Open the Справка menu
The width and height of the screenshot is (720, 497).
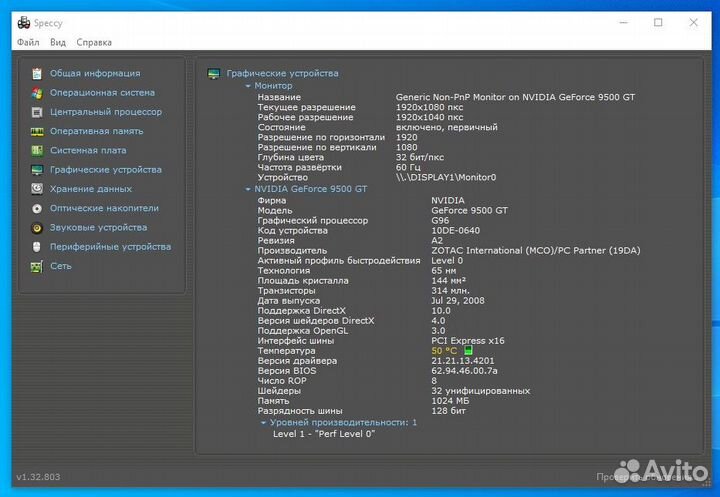click(x=94, y=42)
